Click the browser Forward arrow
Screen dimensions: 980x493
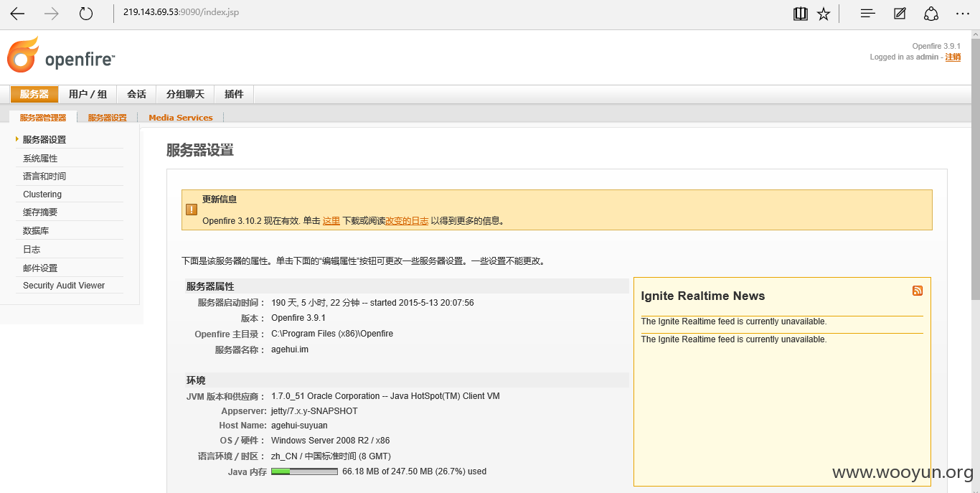point(52,14)
